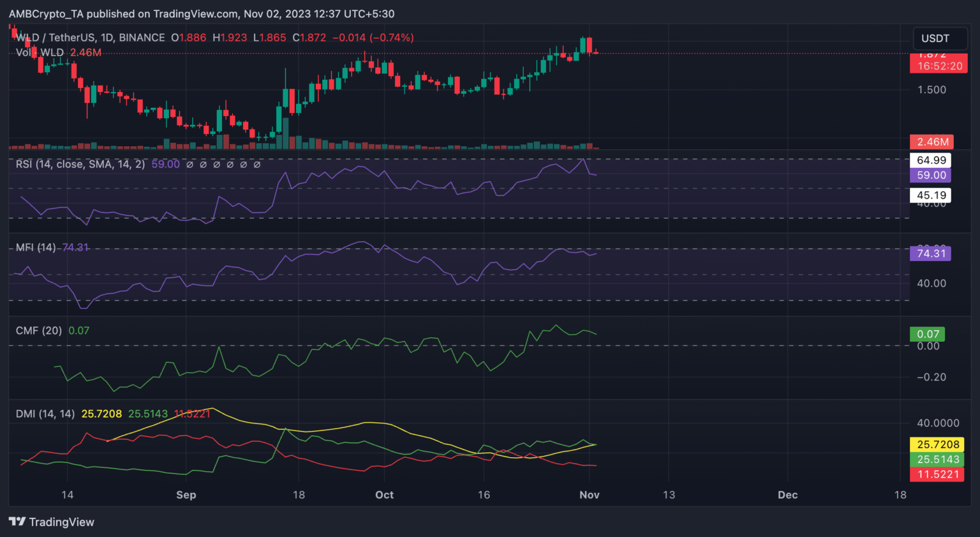This screenshot has width=980, height=537.
Task: Click the red countdown price label 16:52:20
Action: tap(939, 66)
